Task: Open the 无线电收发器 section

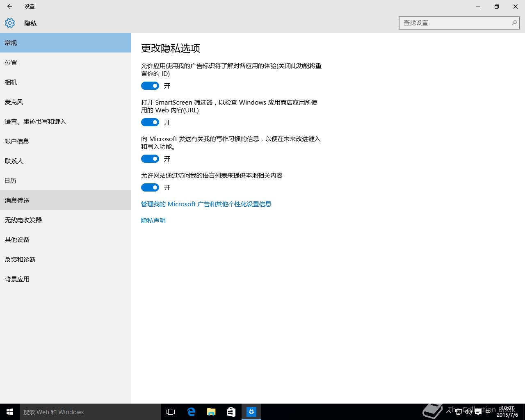Action: [66, 220]
